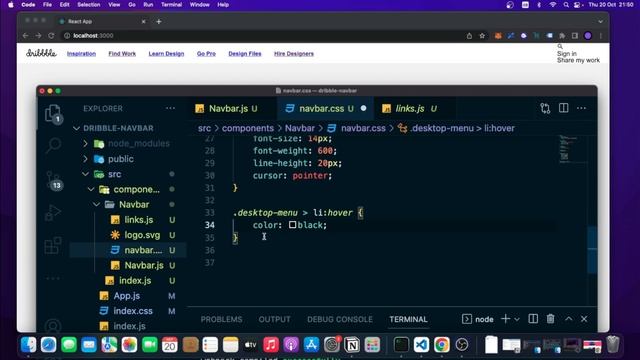This screenshot has width=640, height=360.
Task: Open the browser tab list dropdown chevron
Action: [600, 22]
